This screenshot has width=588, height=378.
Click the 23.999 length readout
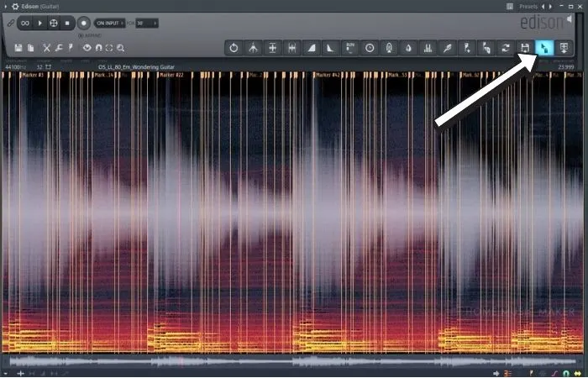coord(566,67)
